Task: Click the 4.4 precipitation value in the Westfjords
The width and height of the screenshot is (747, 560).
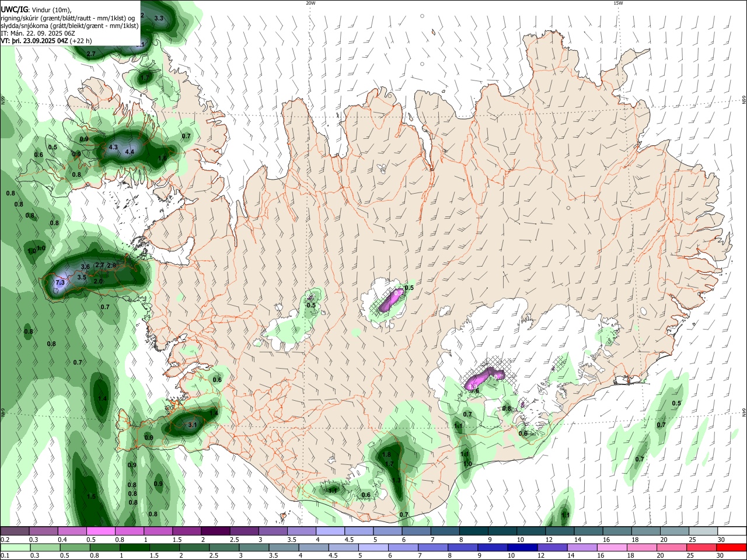Action: [130, 152]
